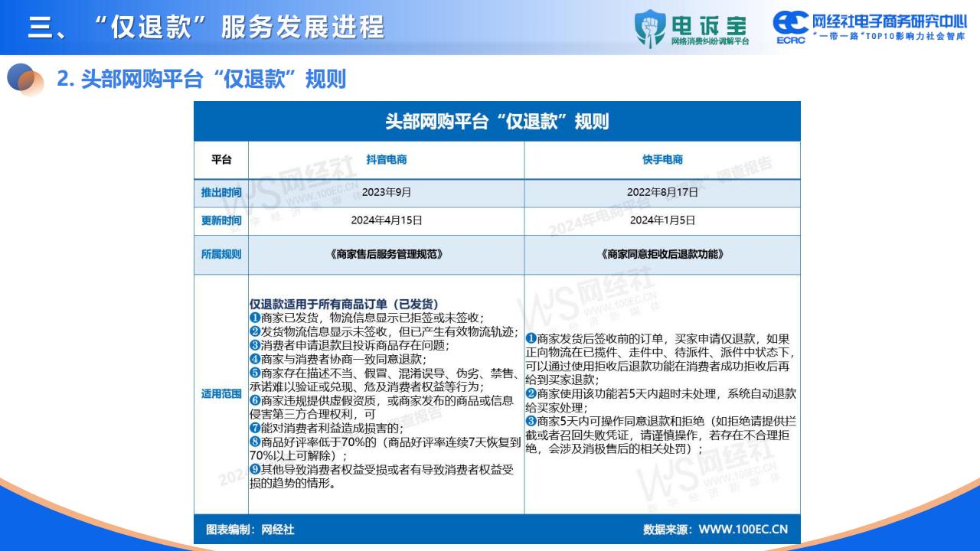Click "一带一路"TOP10影响力社会智库 tagline

[890, 37]
